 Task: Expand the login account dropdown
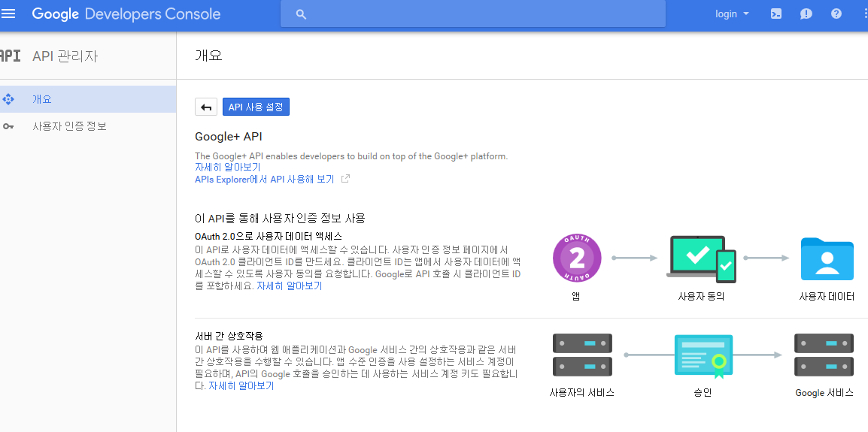[x=733, y=14]
